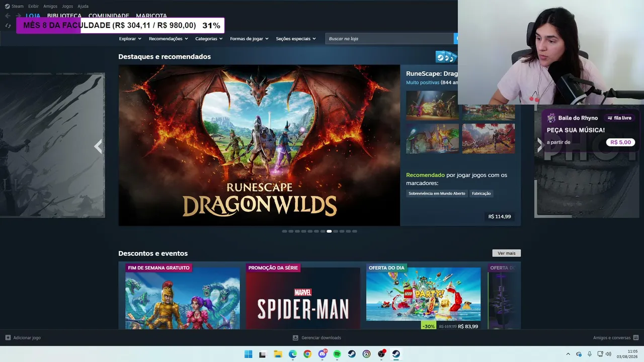This screenshot has height=362, width=644.
Task: Show previous featured game with left arrow
Action: (x=98, y=146)
